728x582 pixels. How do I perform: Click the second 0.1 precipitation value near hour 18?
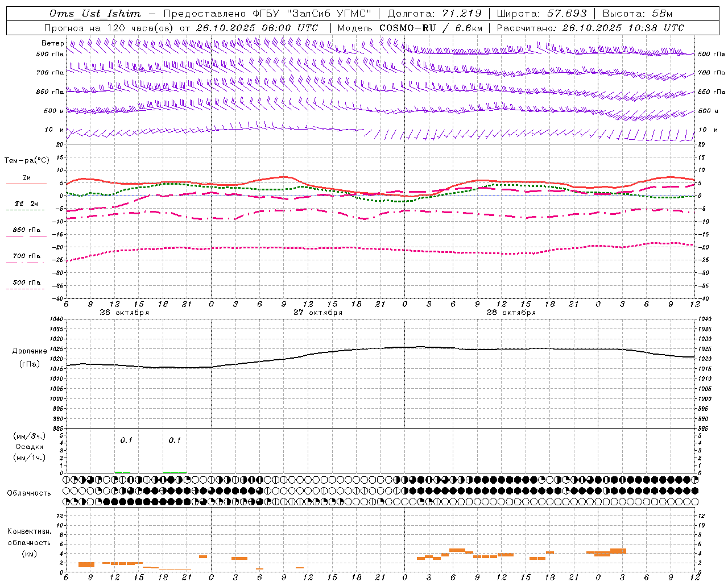click(175, 440)
